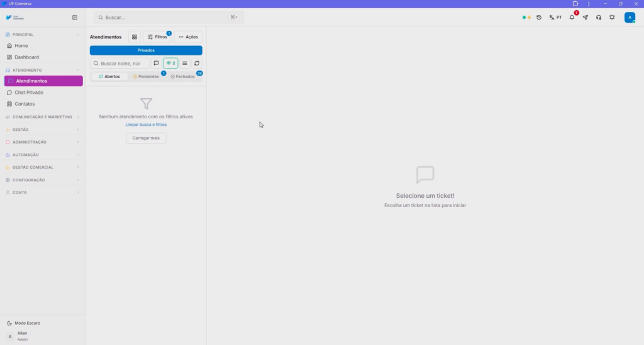Switch to Pendentes tab
Screen dimensions: 644x345
[146, 76]
